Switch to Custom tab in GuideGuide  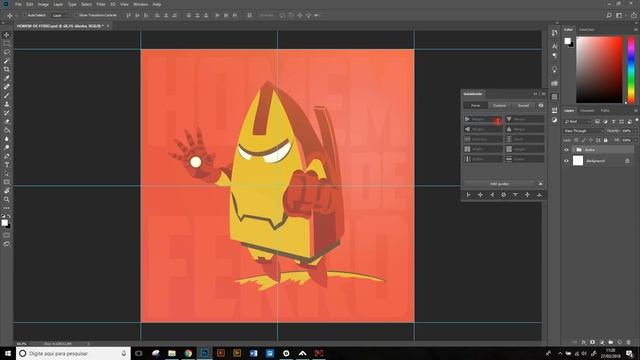coord(500,105)
